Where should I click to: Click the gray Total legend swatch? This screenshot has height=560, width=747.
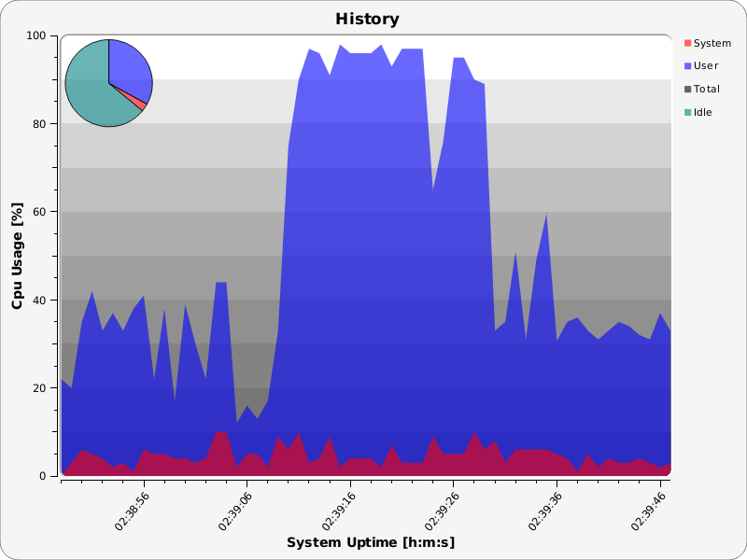pos(688,90)
